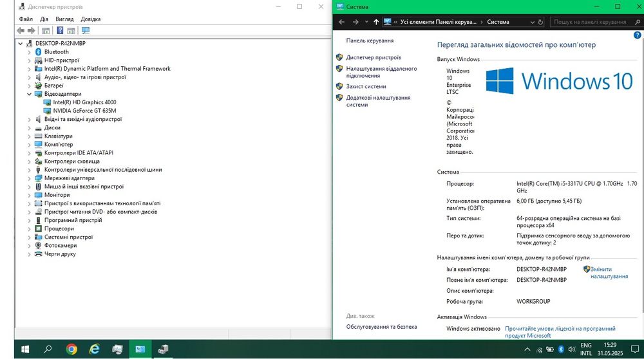Open the blue Help icon in Device Manager toolbar
Screen dimensions: 644x359
click(x=60, y=31)
